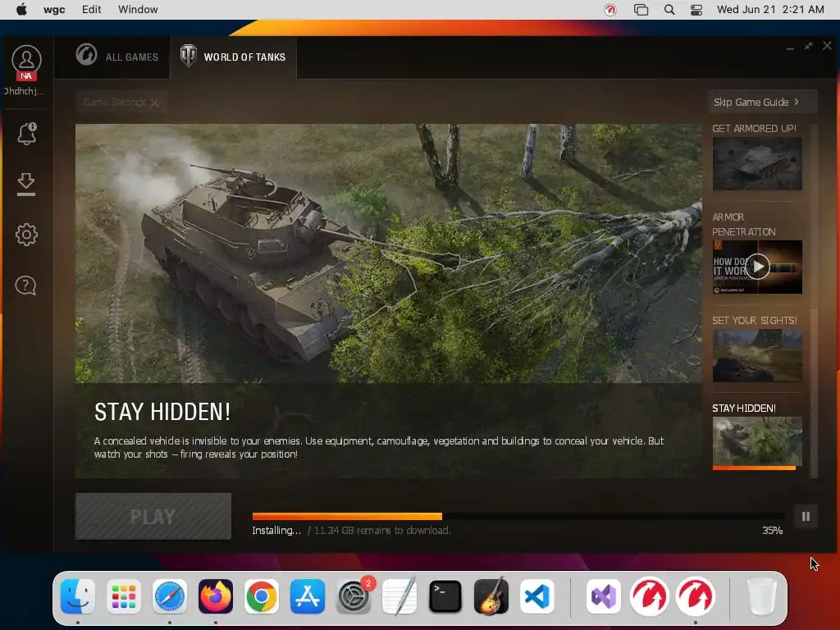Click the ARMOR PENETRATION title text
Viewport: 840px width, 630px height.
tap(743, 225)
